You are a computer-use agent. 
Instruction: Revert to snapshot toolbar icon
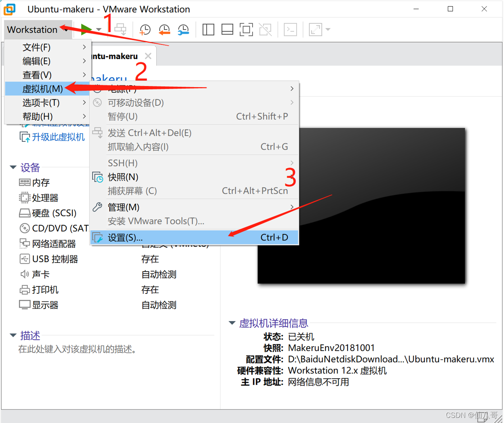click(x=164, y=30)
